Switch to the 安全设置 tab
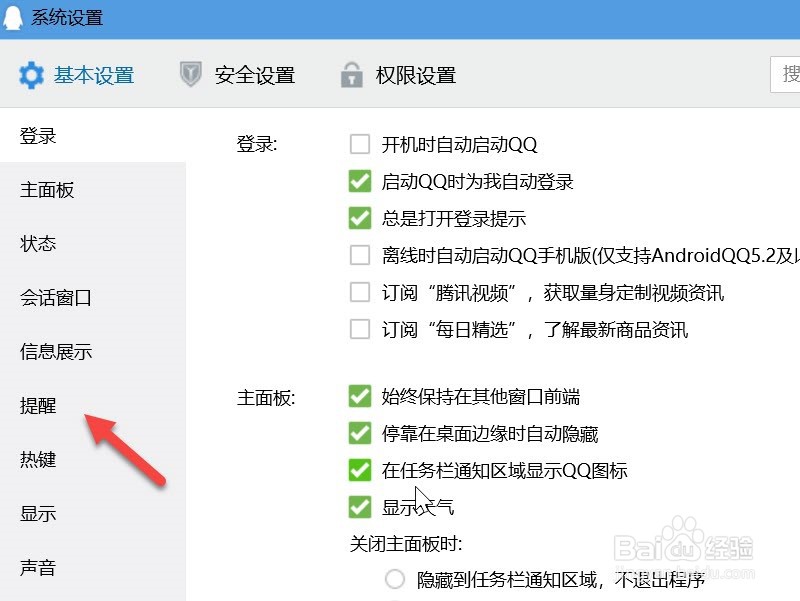The height and width of the screenshot is (601, 800). point(237,75)
